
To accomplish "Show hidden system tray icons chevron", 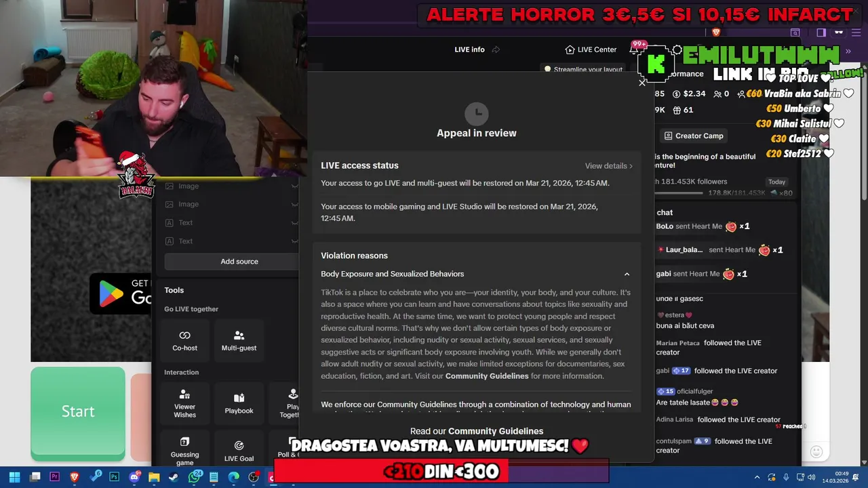I will coord(757,477).
